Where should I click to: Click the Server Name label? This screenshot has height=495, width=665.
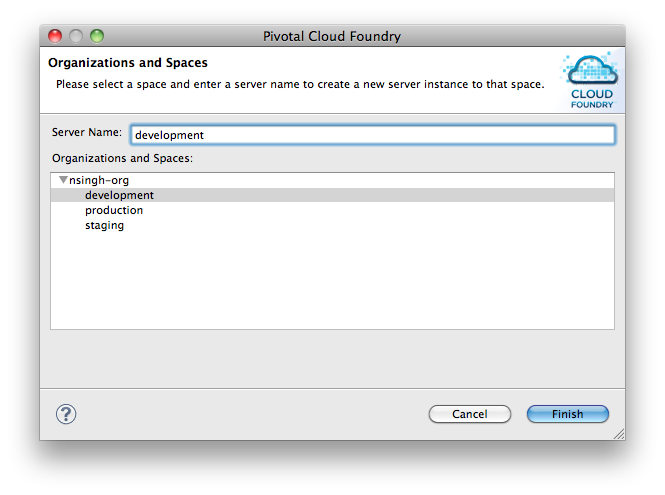(x=87, y=132)
